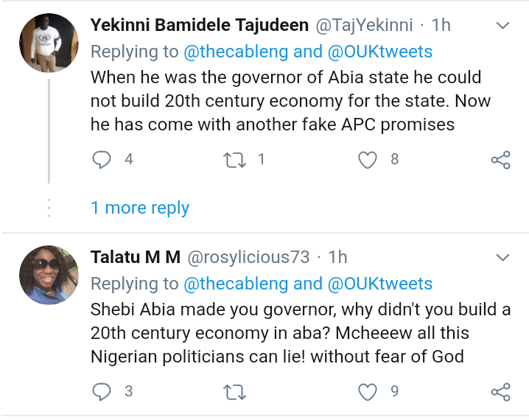Like Talatu M M's tweet

(x=368, y=392)
